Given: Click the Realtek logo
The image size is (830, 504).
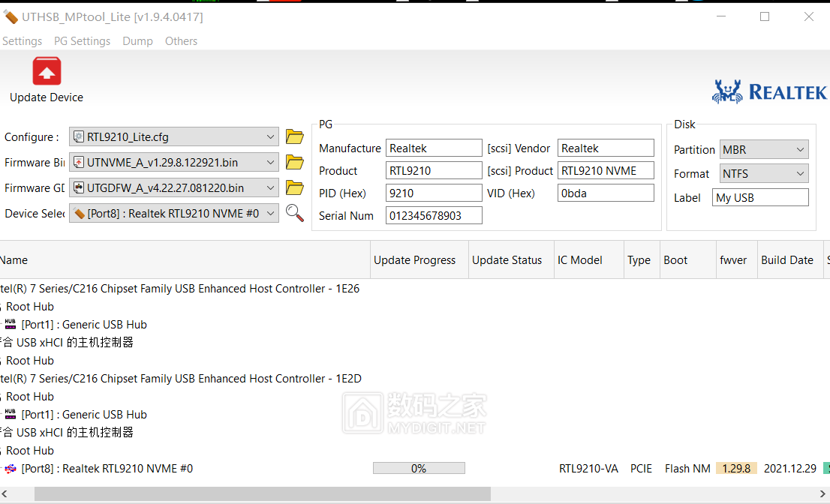Looking at the screenshot, I should 768,90.
